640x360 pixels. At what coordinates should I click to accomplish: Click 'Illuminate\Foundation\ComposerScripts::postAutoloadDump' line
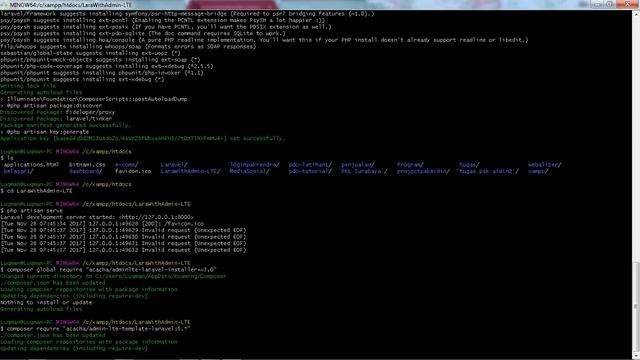[x=93, y=99]
